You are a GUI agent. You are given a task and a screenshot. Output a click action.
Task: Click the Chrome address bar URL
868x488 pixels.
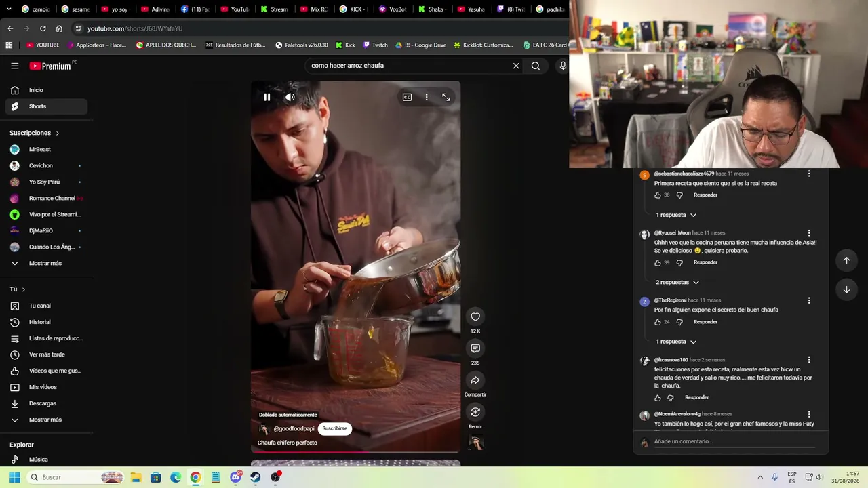135,28
